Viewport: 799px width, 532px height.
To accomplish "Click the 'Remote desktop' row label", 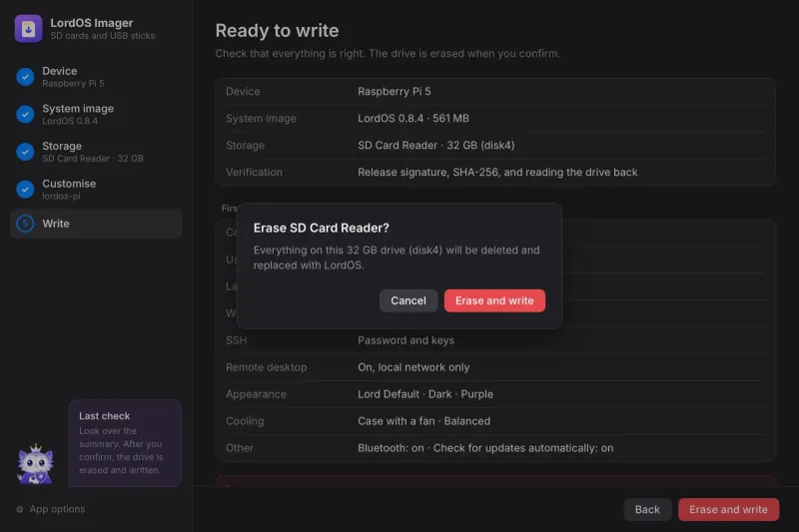I will (x=266, y=367).
